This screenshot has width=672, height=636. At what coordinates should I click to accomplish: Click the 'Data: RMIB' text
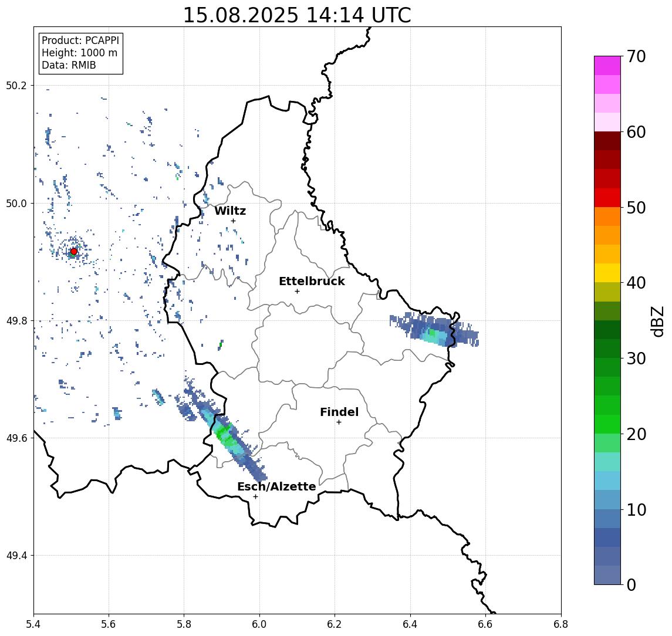pyautogui.click(x=69, y=65)
